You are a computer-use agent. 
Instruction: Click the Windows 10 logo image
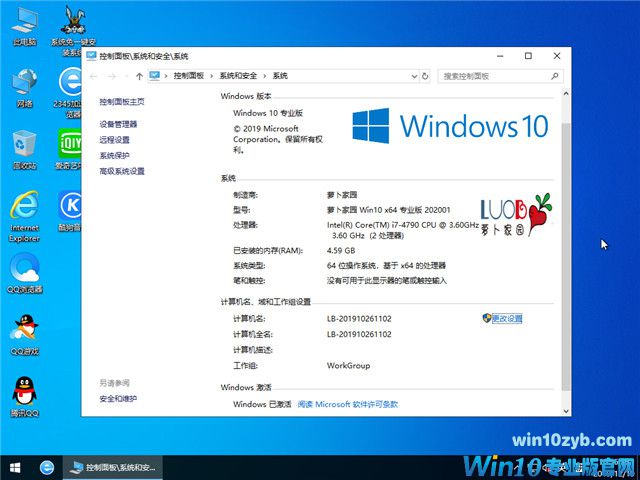click(450, 126)
